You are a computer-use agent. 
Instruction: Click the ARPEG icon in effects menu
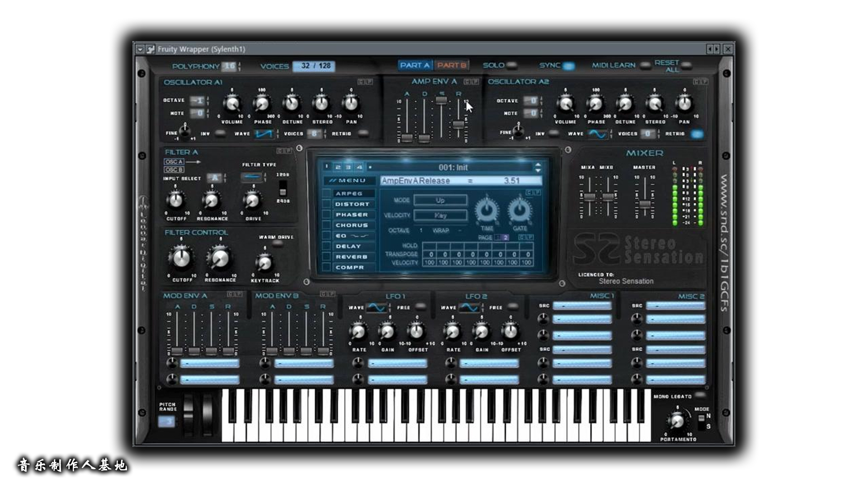click(351, 192)
